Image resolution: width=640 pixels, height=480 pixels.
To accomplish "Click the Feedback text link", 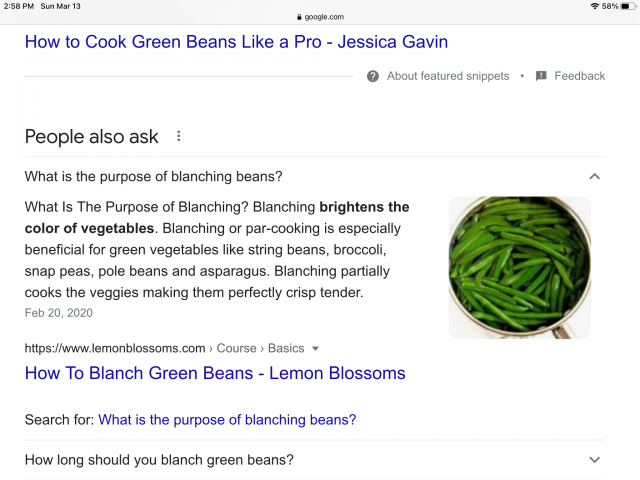I will 580,76.
